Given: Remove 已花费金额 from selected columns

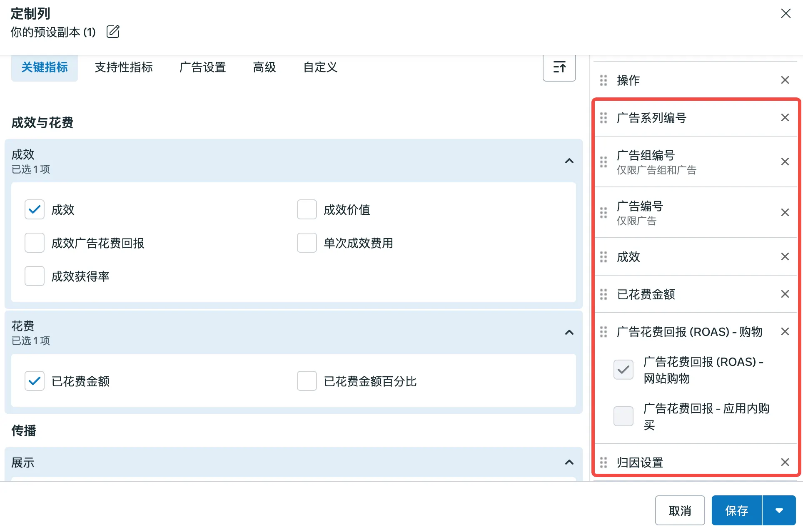Looking at the screenshot, I should coord(785,294).
